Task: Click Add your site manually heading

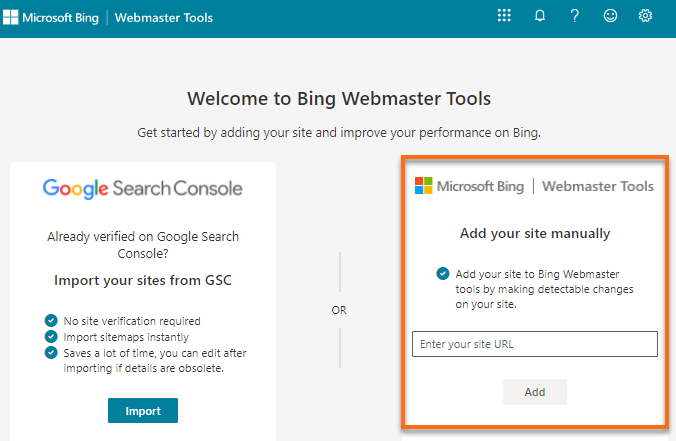Action: coord(535,234)
